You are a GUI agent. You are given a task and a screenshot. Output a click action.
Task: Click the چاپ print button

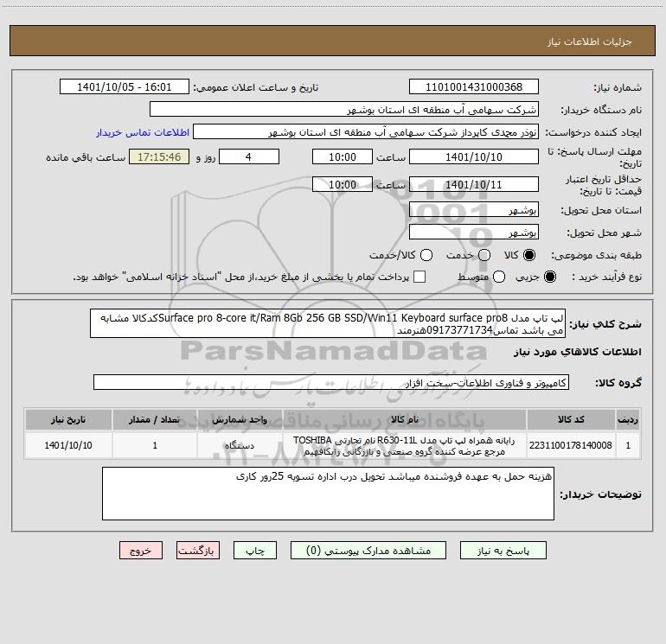(x=255, y=551)
